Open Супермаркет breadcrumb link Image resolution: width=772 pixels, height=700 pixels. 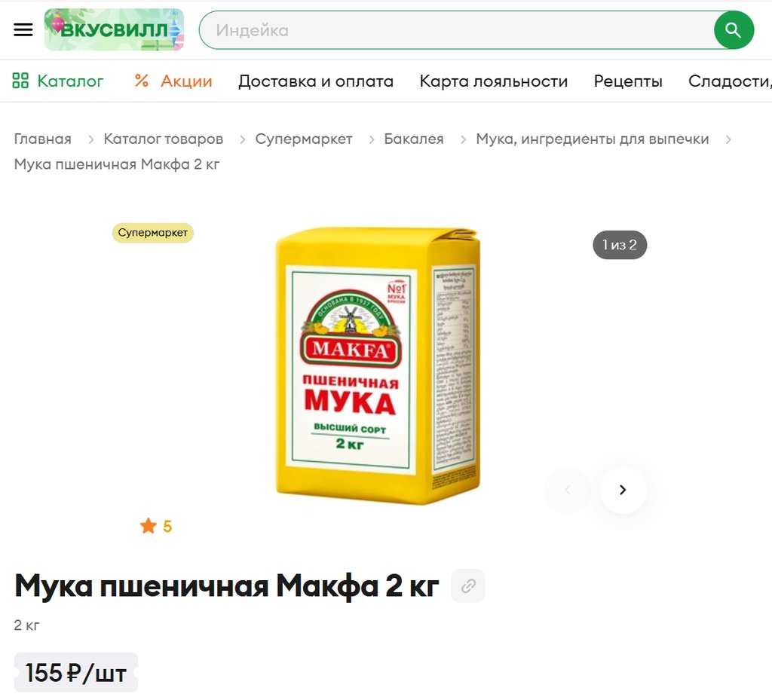pos(303,139)
